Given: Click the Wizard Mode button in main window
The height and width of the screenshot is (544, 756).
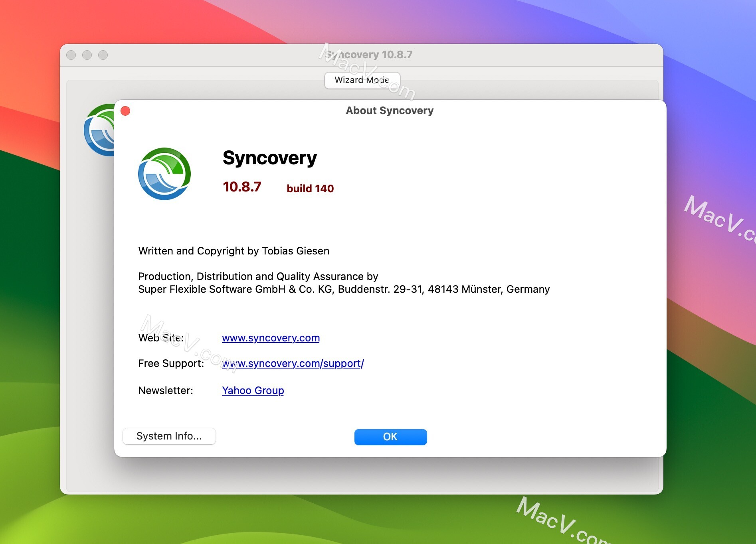Looking at the screenshot, I should coord(362,80).
